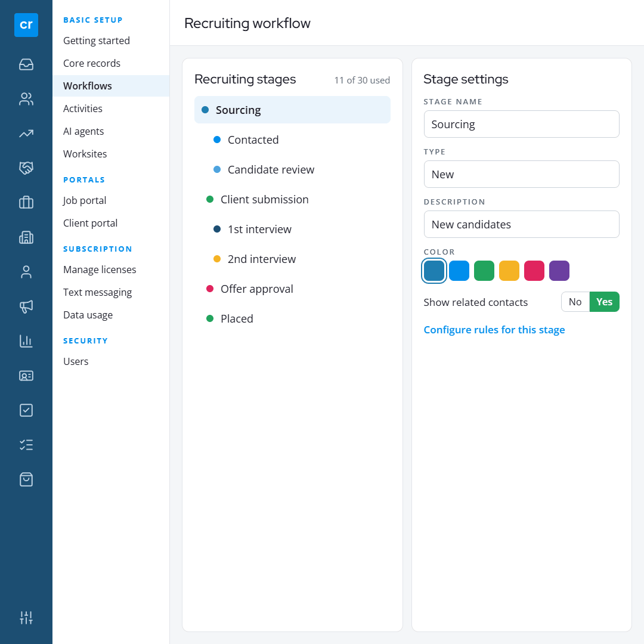The width and height of the screenshot is (644, 644).
Task: Pick the dark blue color swatch
Action: (434, 271)
